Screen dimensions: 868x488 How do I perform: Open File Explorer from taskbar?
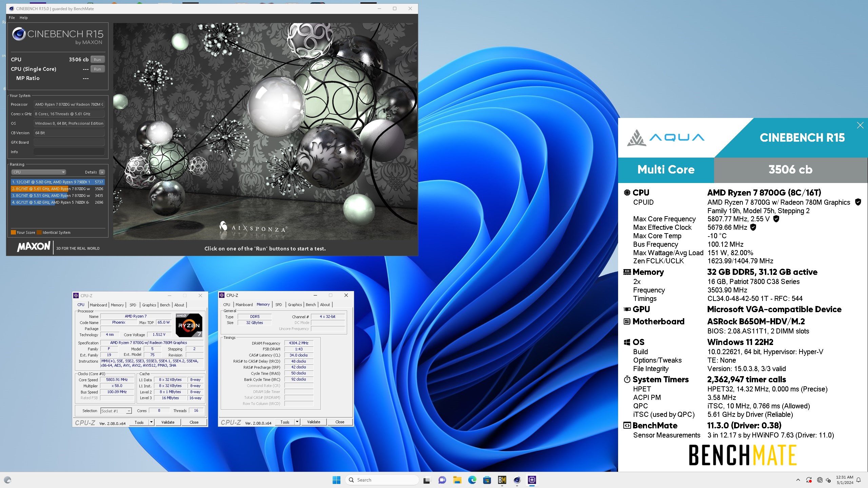click(457, 480)
